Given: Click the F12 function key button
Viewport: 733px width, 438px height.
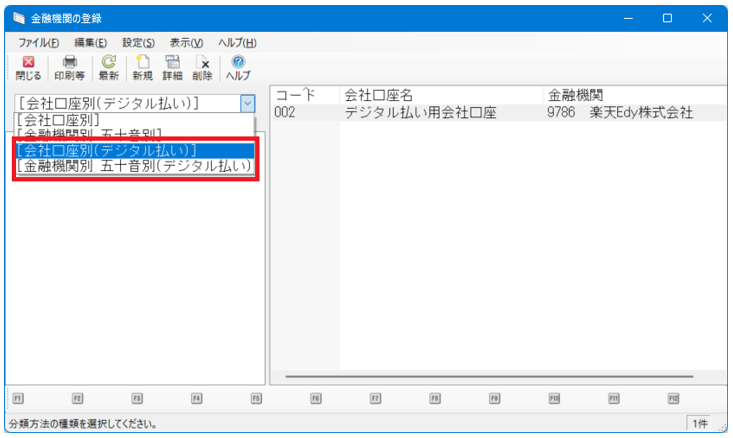Looking at the screenshot, I should click(x=673, y=399).
